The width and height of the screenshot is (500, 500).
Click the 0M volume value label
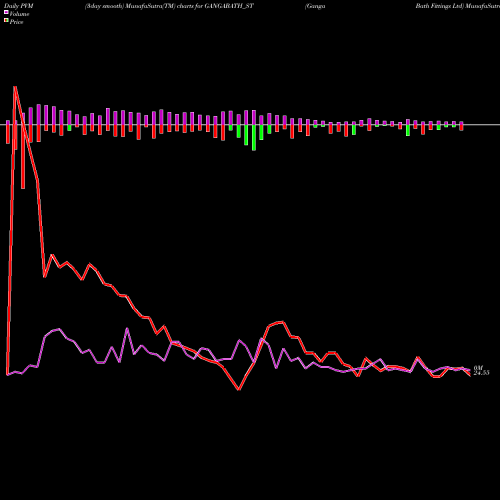click(x=478, y=368)
